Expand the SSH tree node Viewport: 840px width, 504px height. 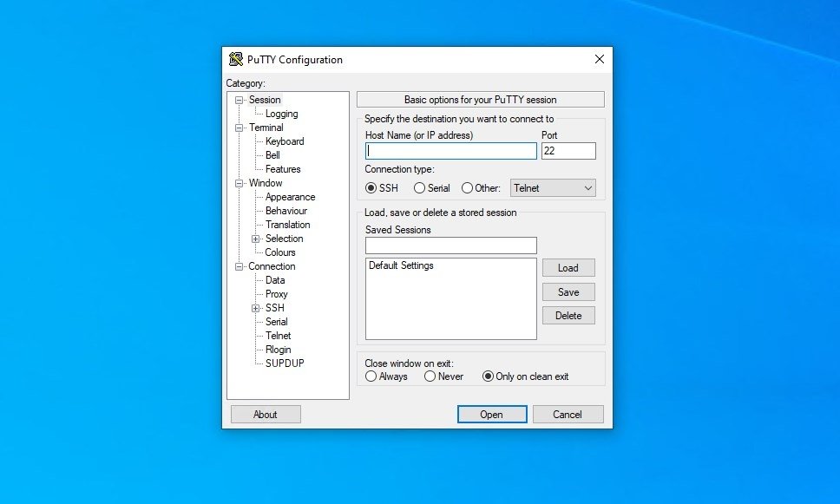[x=255, y=309]
